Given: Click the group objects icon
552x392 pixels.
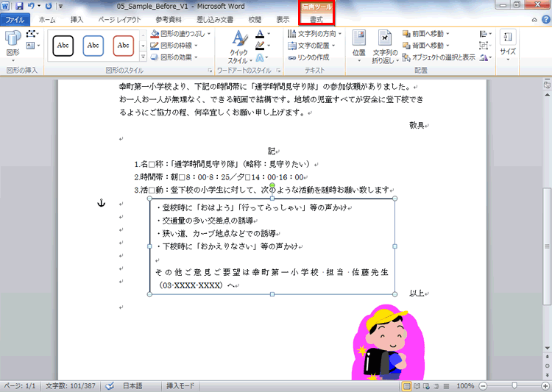Looking at the screenshot, I should 486,46.
